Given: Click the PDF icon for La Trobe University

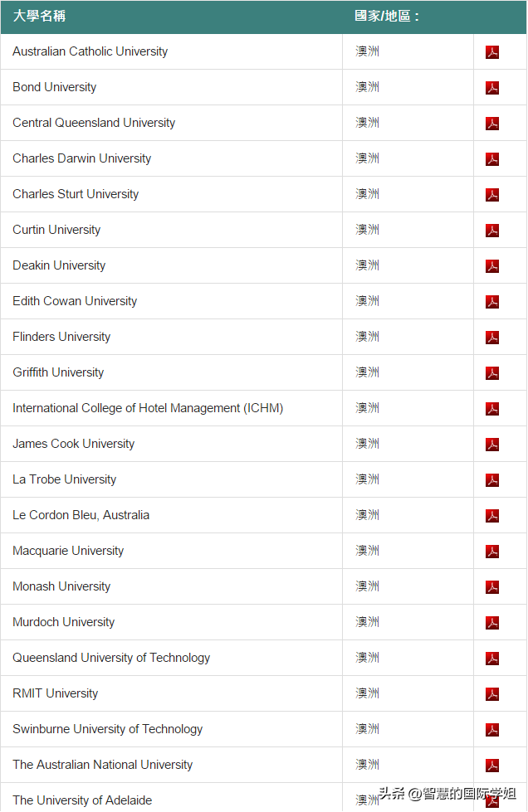Looking at the screenshot, I should pyautogui.click(x=492, y=480).
